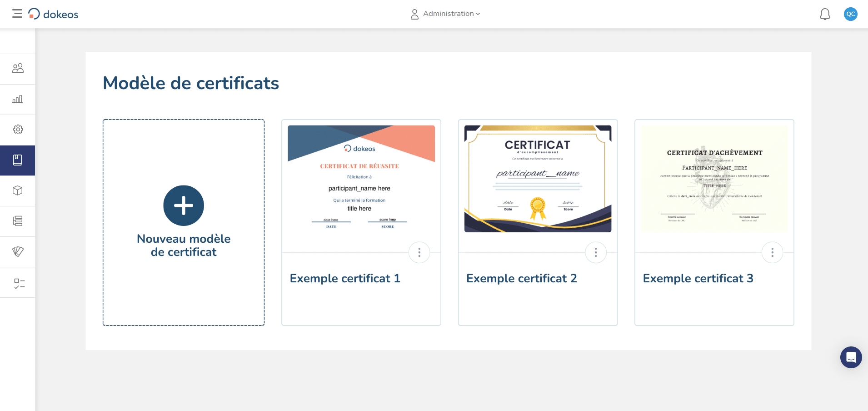The height and width of the screenshot is (411, 868).
Task: Open Exemple certificat 3 thumbnail
Action: click(714, 179)
